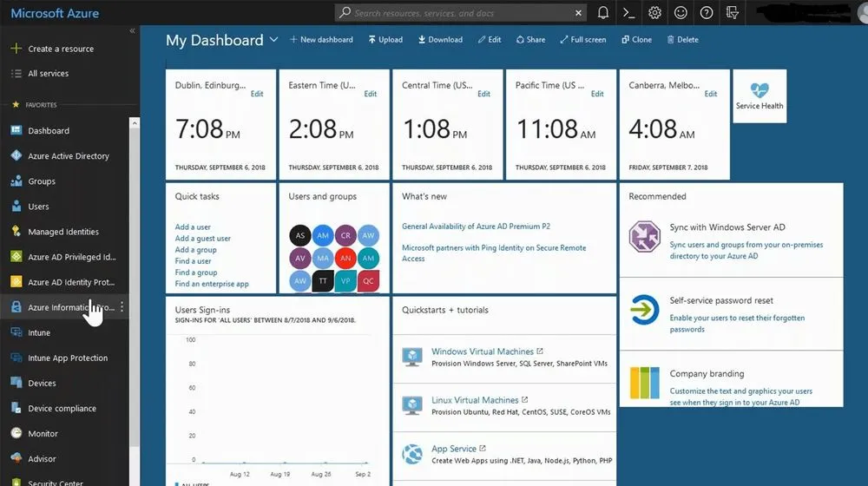868x486 pixels.
Task: Click Add a group quick task
Action: (195, 250)
